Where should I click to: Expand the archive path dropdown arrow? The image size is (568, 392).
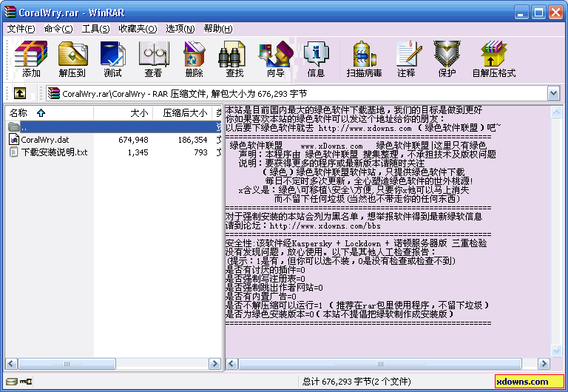click(553, 93)
